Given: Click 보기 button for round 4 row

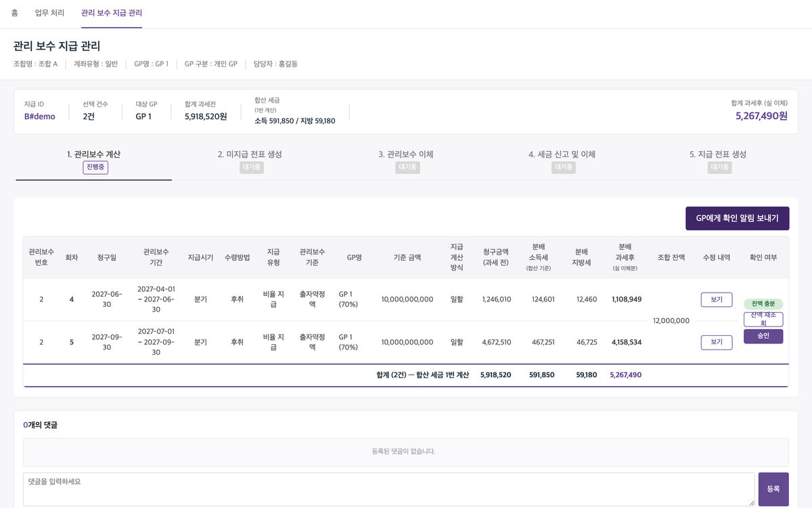Looking at the screenshot, I should click(x=717, y=299).
